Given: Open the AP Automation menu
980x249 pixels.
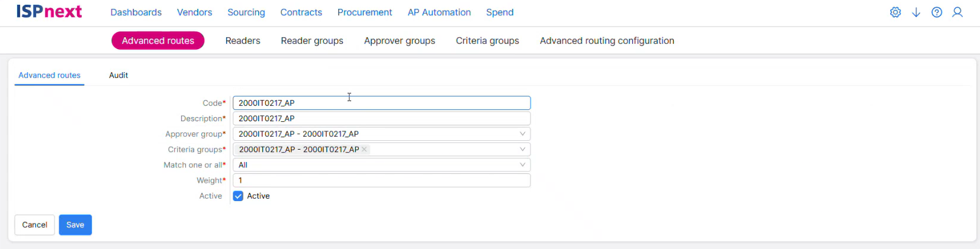Looking at the screenshot, I should [439, 12].
